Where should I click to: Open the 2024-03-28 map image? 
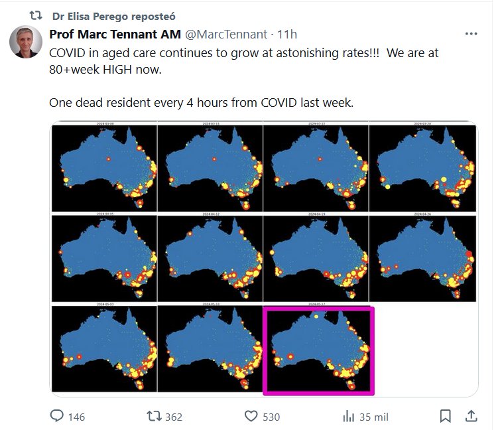coord(423,167)
